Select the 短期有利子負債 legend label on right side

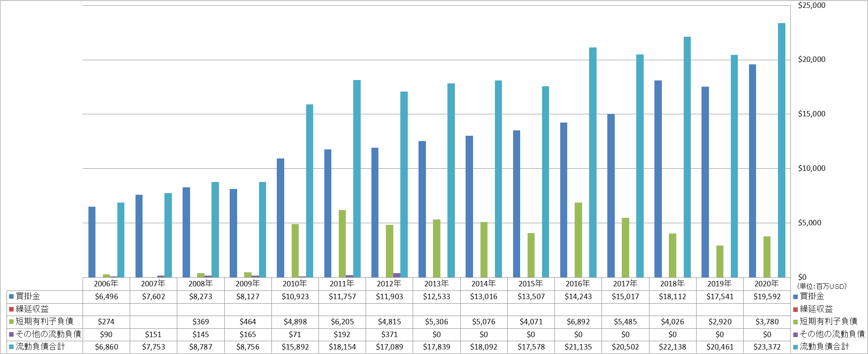tap(828, 321)
